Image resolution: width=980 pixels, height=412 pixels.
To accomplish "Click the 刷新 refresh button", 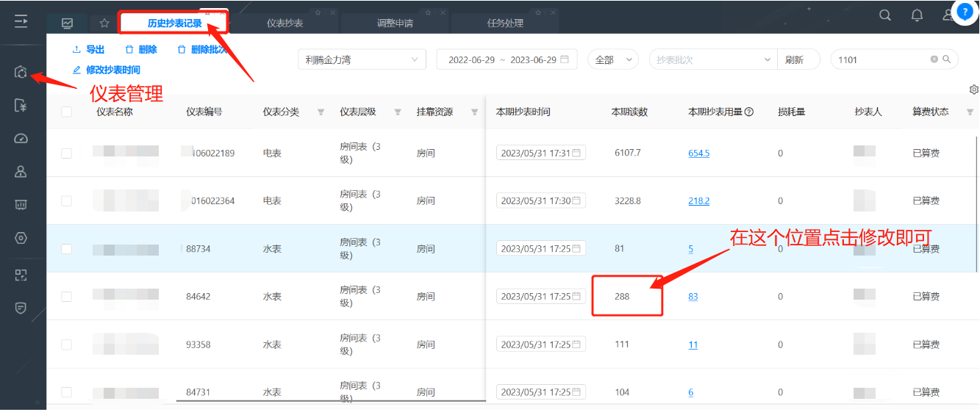I will pos(798,59).
